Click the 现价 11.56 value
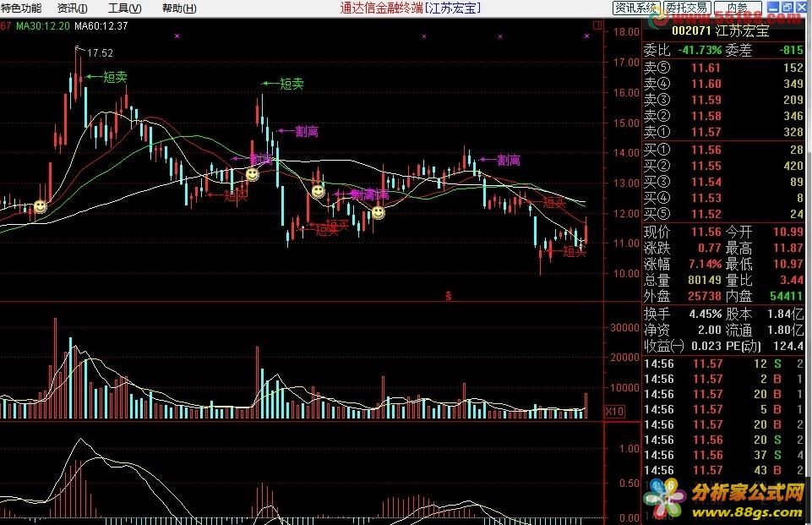 click(x=706, y=232)
